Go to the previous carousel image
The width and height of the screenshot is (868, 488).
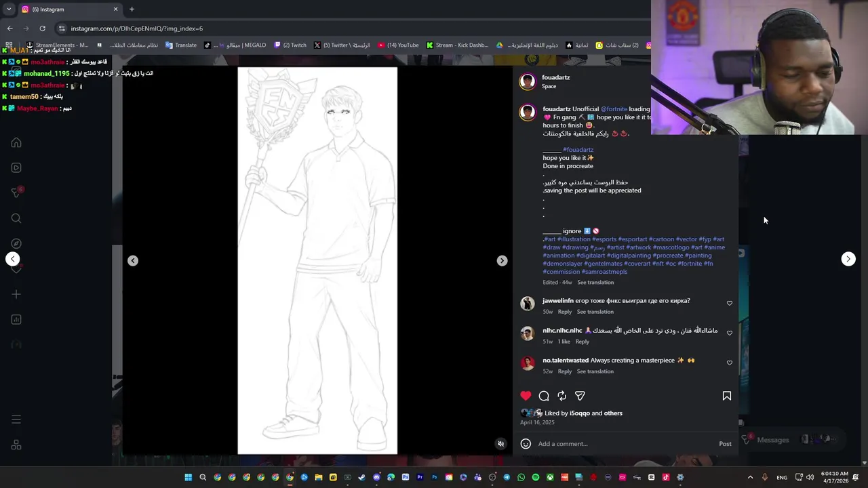tap(133, 261)
